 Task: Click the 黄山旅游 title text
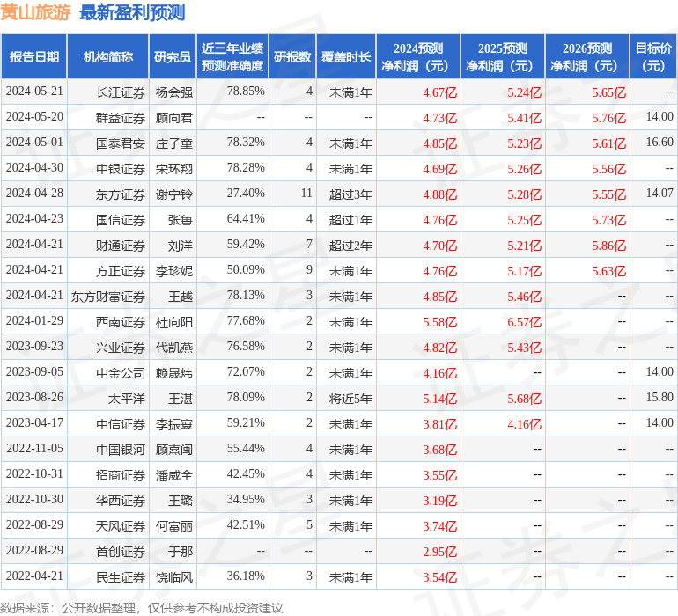pyautogui.click(x=35, y=12)
